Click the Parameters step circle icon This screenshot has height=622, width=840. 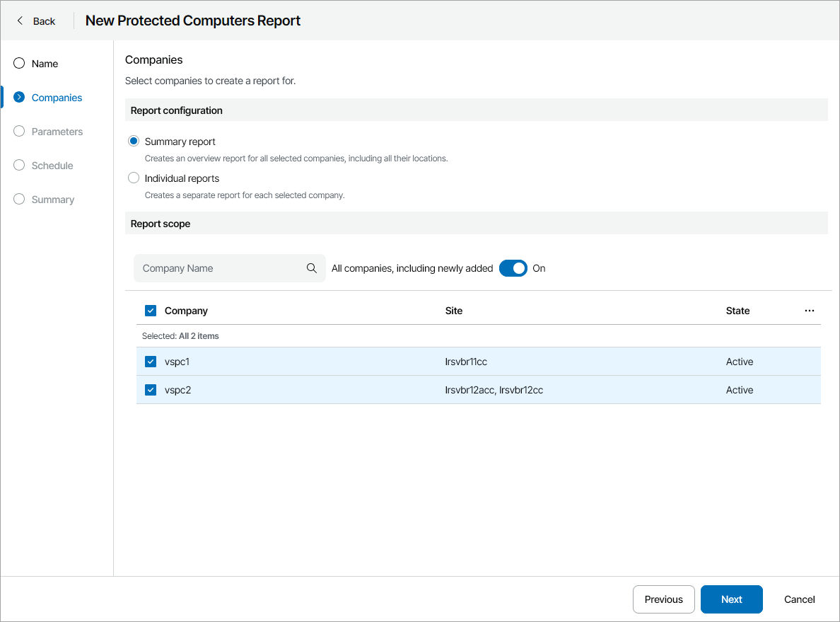click(19, 132)
